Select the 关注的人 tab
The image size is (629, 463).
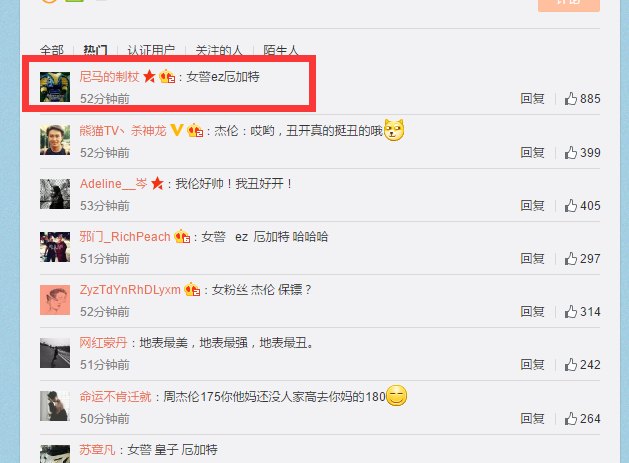pos(219,50)
